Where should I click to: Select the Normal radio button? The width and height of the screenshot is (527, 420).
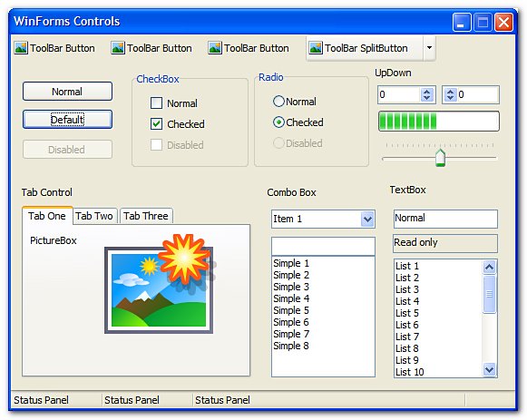click(278, 101)
